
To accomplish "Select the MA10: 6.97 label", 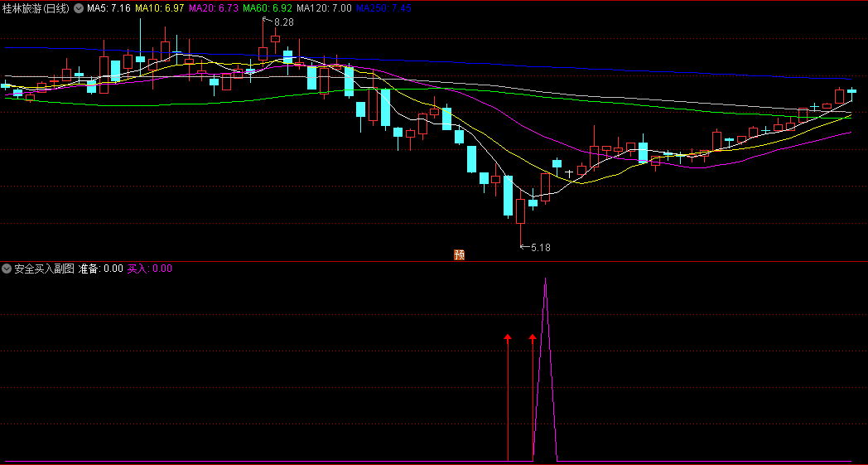I will point(159,8).
